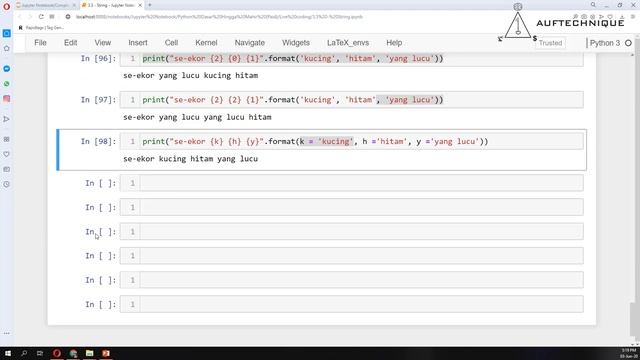Open a new browser tab
The height and width of the screenshot is (360, 640).
point(150,5)
